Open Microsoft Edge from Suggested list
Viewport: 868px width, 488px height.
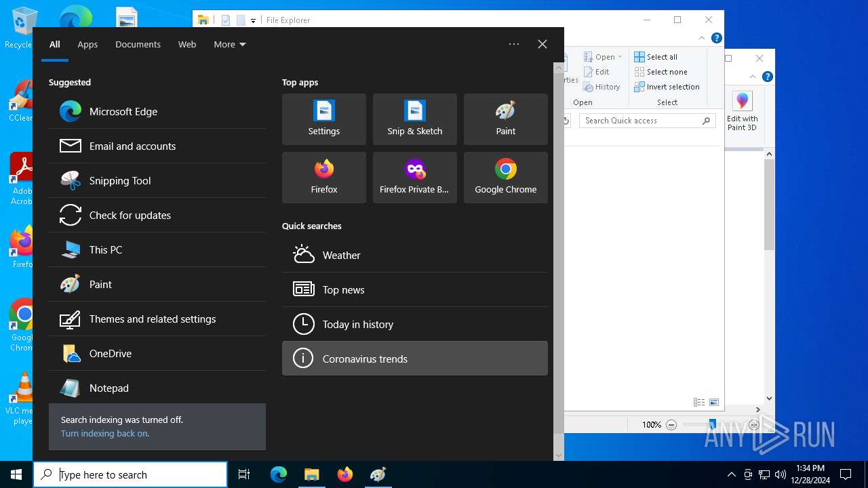[x=157, y=111]
